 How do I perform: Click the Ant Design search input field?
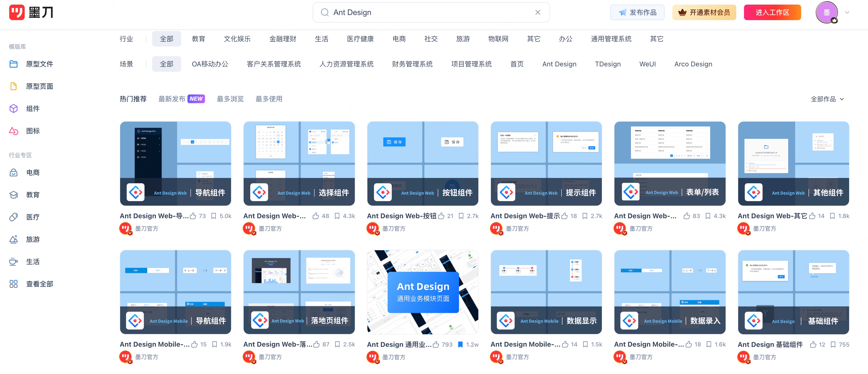coord(431,12)
